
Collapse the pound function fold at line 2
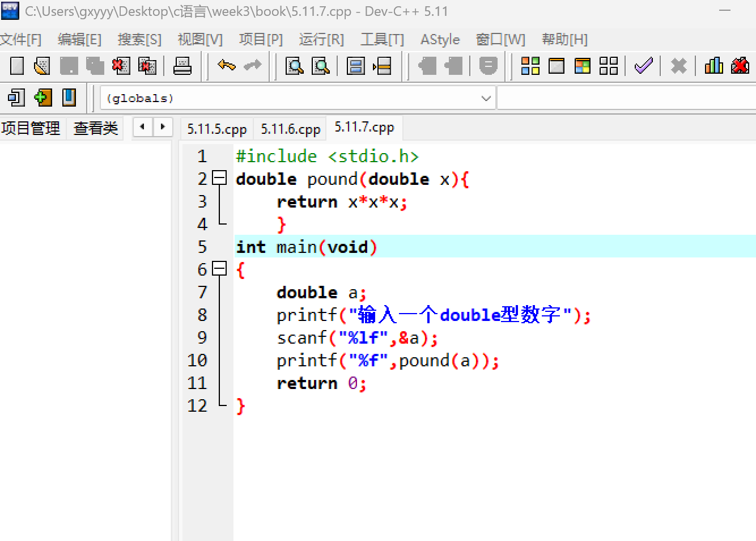pyautogui.click(x=219, y=179)
